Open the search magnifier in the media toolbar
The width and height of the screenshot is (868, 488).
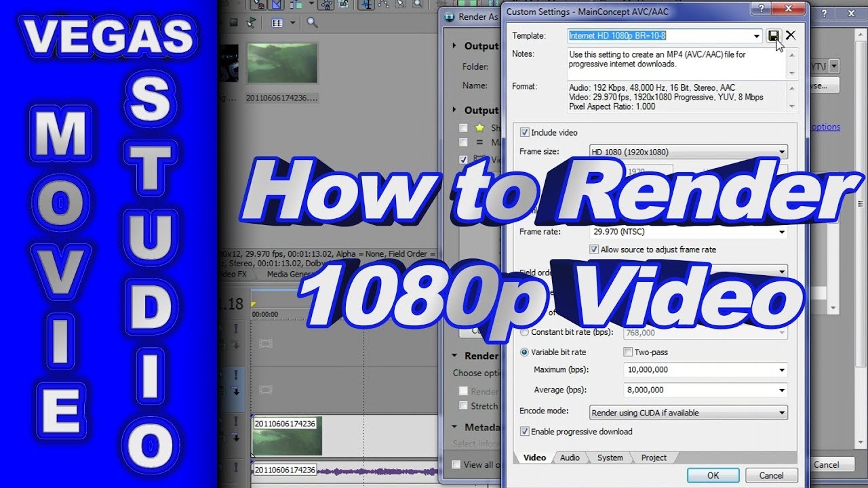312,22
